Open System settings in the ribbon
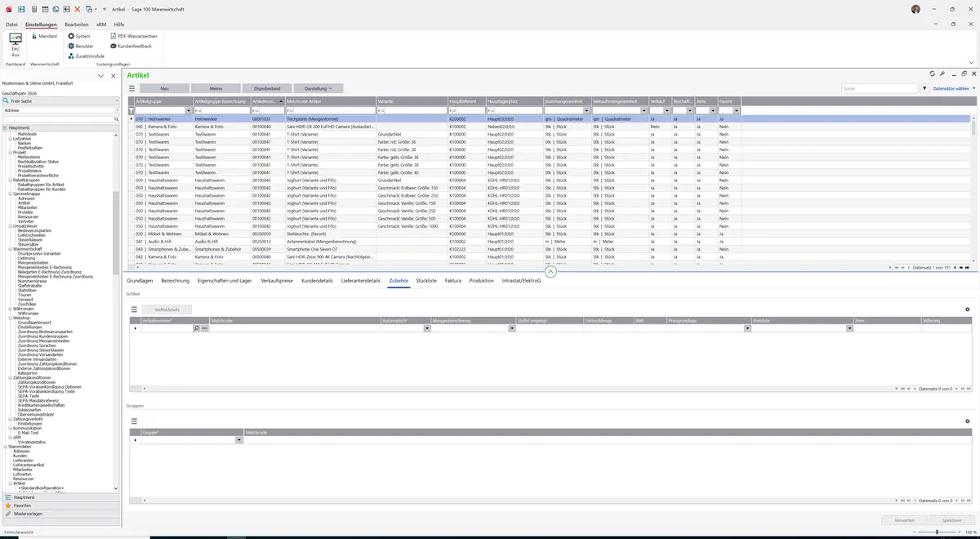Viewport: 980px width, 539px height. (x=79, y=36)
